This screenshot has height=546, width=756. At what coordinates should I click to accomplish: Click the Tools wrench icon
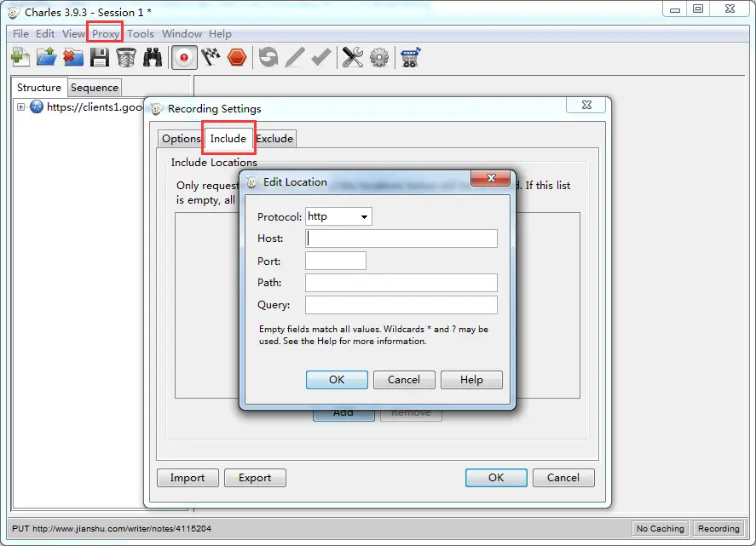click(353, 58)
